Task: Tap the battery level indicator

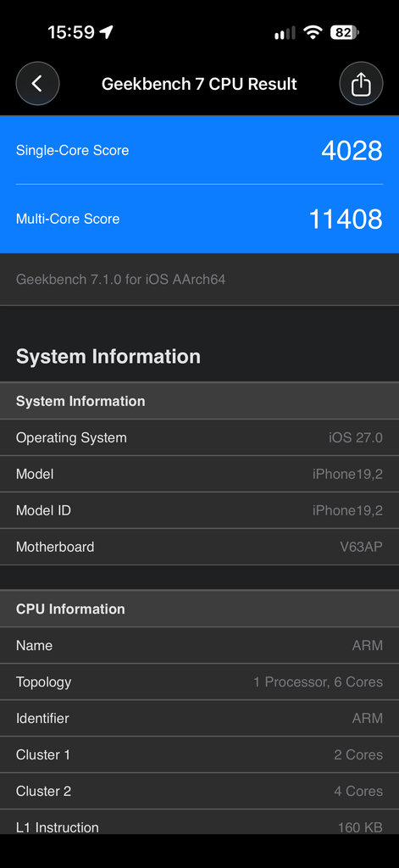Action: point(344,33)
